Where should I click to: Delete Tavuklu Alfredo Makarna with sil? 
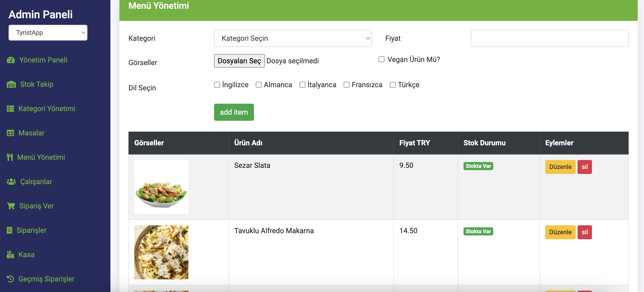pyautogui.click(x=585, y=232)
